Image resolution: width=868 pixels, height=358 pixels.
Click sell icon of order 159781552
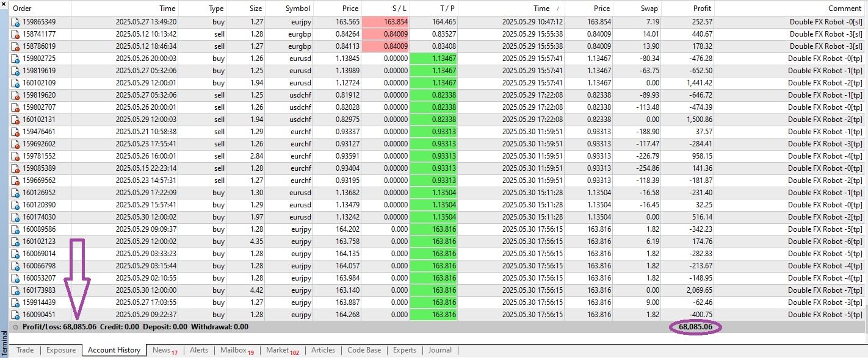click(x=16, y=156)
